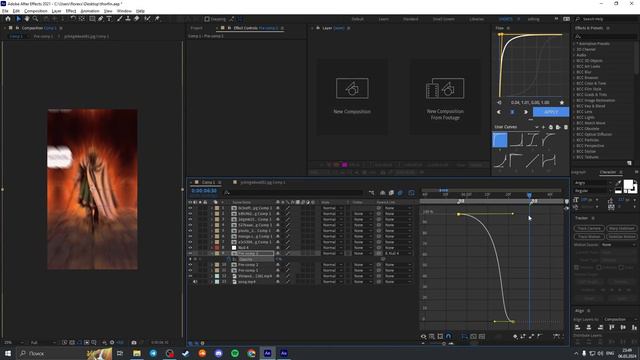The image size is (640, 360).
Task: Open the Effect menu
Action: [71, 11]
